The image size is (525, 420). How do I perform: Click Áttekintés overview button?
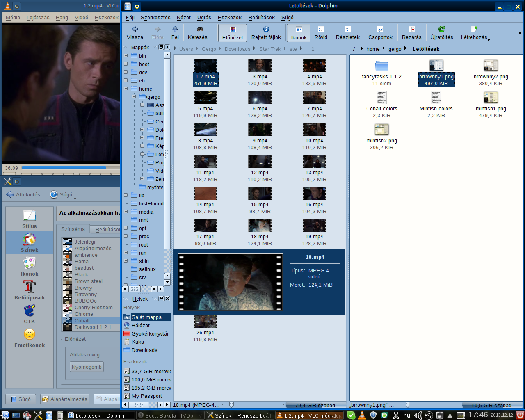[23, 194]
